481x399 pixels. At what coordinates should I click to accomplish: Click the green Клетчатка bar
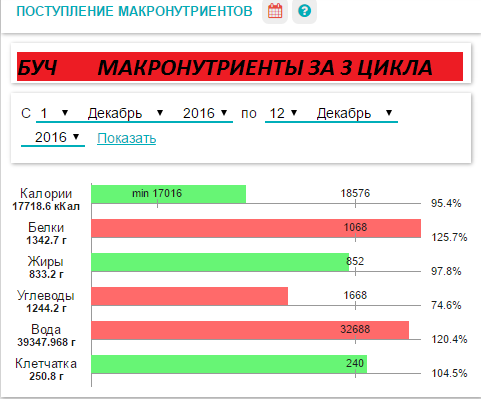[229, 364]
